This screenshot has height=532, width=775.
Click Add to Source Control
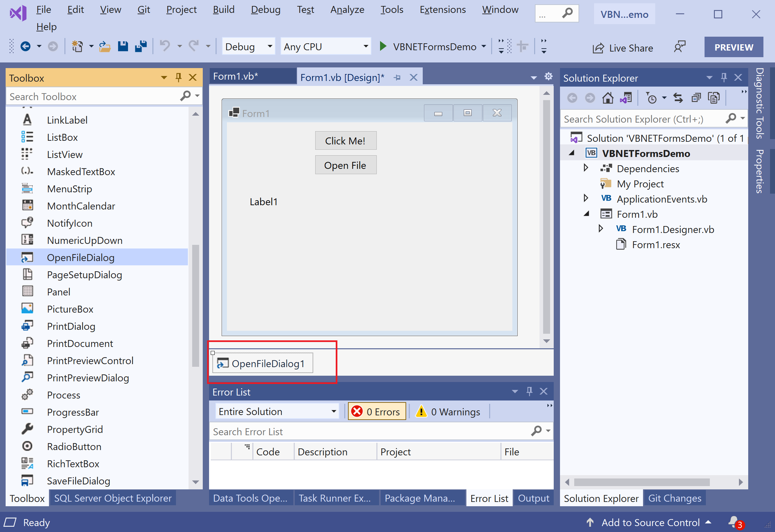tap(650, 522)
